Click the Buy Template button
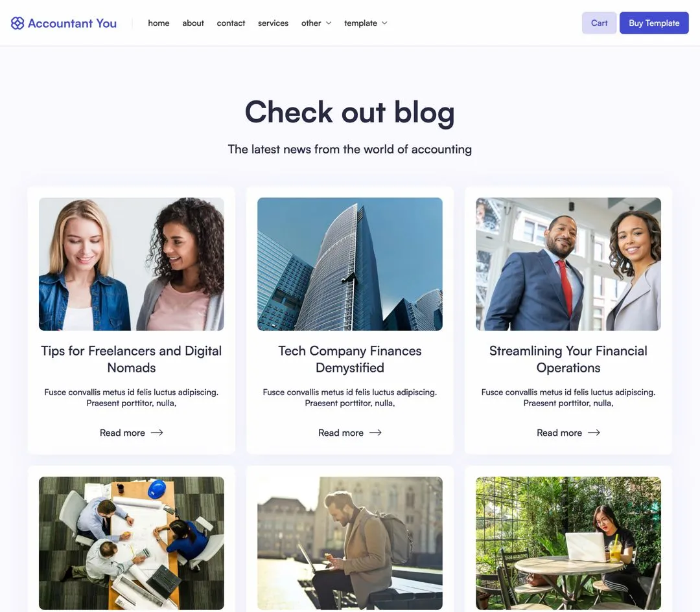The height and width of the screenshot is (612, 700). [x=654, y=23]
